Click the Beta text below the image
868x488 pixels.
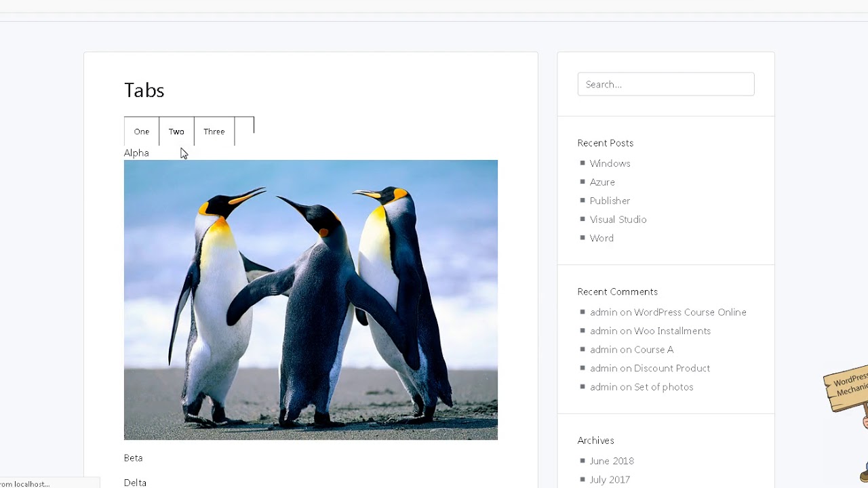[x=133, y=457]
